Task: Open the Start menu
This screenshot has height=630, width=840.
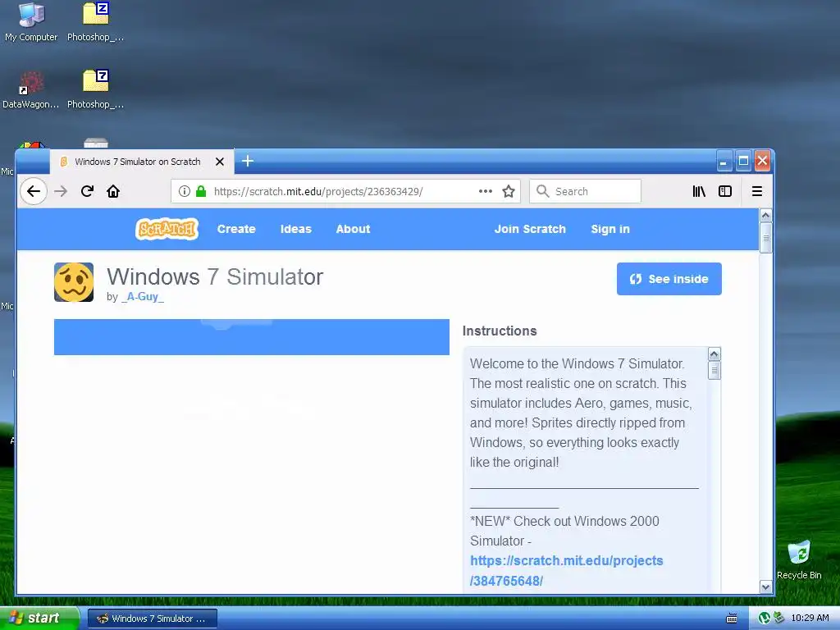Action: (39, 618)
